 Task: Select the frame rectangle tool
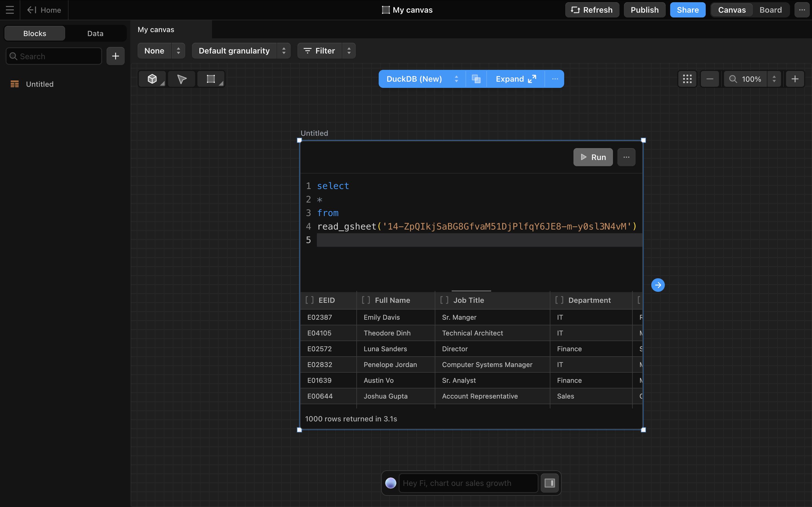coord(210,79)
